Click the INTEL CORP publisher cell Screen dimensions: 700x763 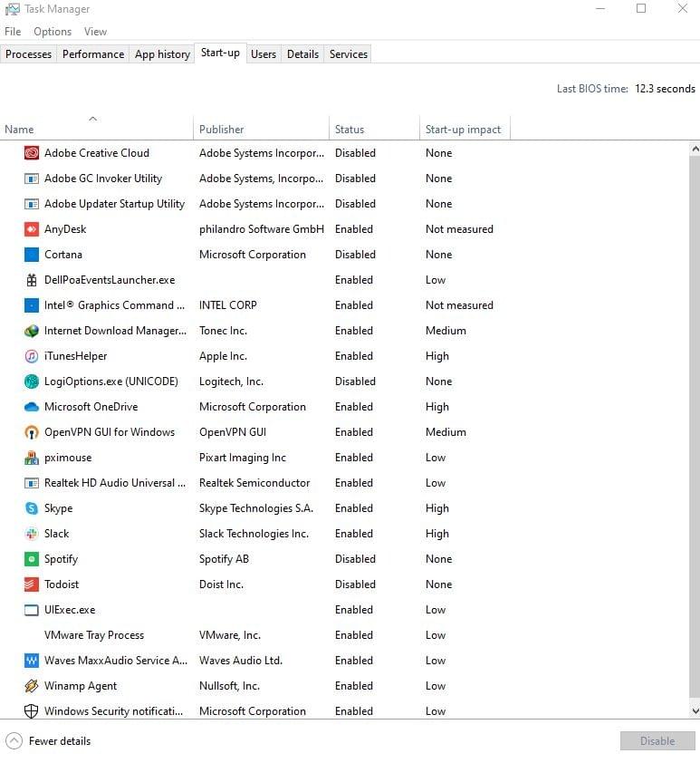(228, 305)
